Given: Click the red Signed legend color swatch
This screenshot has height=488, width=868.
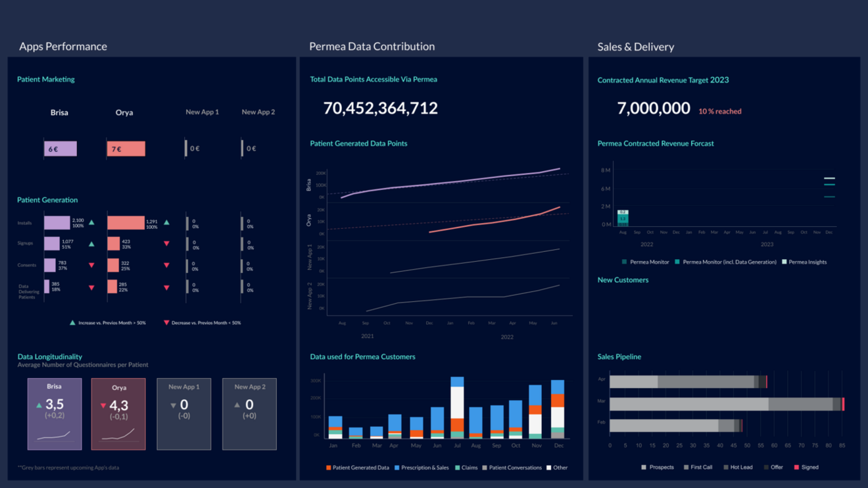Looking at the screenshot, I should coord(796,467).
